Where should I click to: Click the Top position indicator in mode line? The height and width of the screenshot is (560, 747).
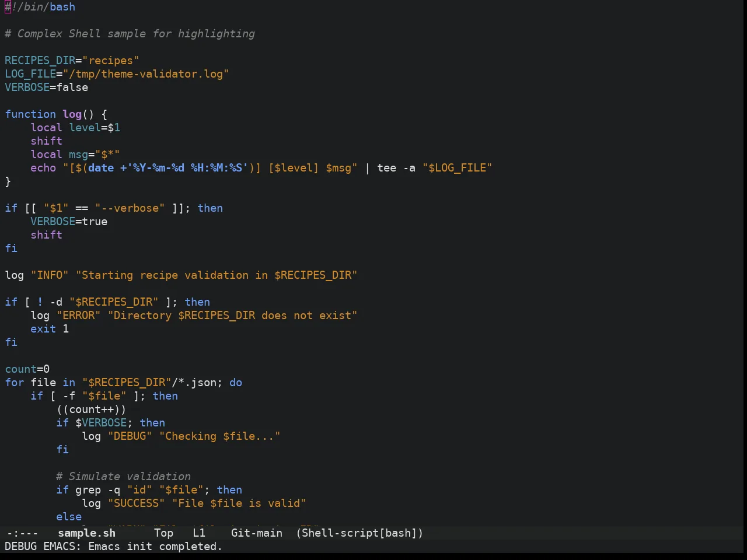coord(164,533)
